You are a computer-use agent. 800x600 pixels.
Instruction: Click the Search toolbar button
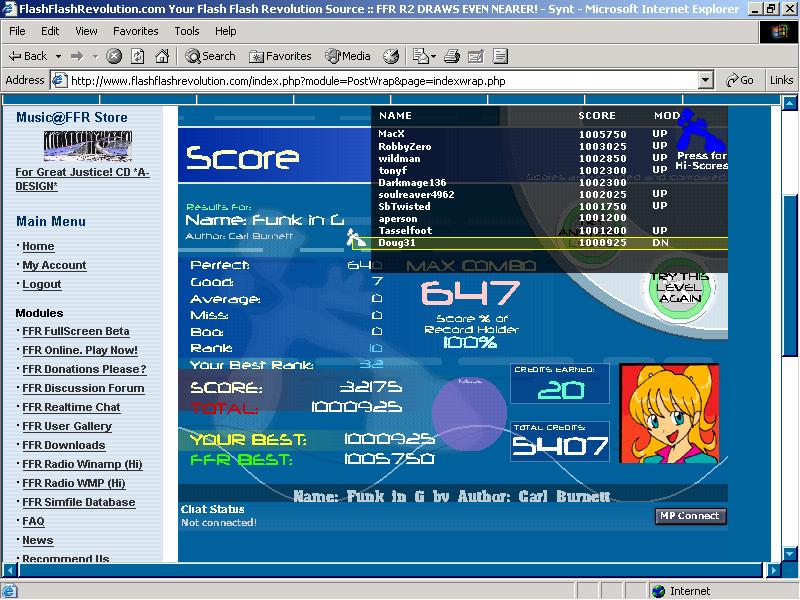(211, 56)
